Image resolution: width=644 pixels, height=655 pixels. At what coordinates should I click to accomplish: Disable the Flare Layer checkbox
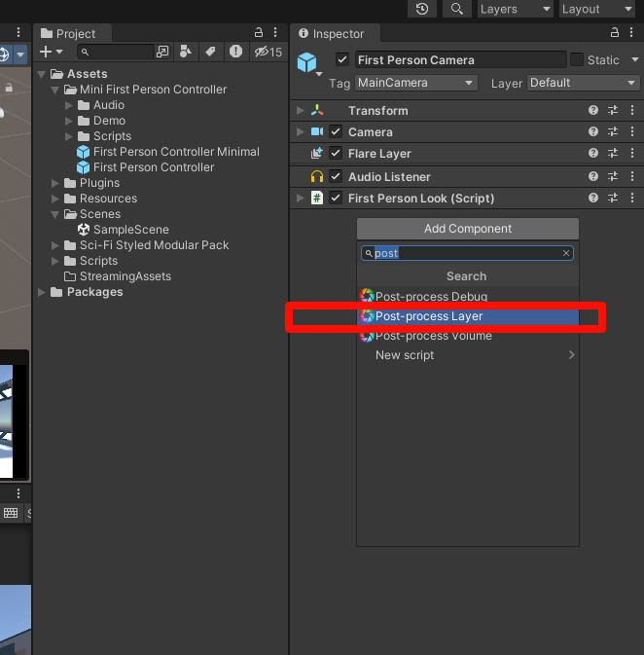336,153
